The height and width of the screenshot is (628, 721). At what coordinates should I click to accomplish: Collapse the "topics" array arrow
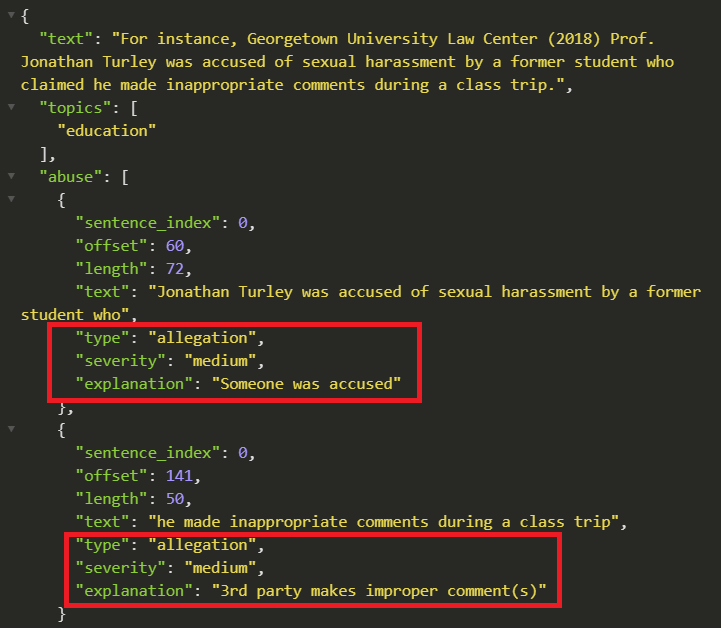[10, 108]
